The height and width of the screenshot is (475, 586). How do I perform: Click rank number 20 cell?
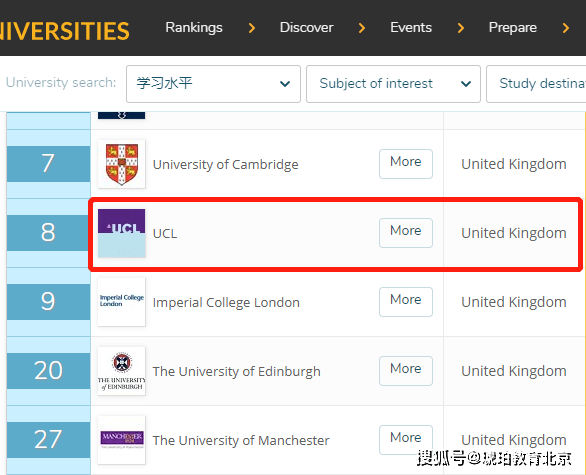[x=48, y=371]
